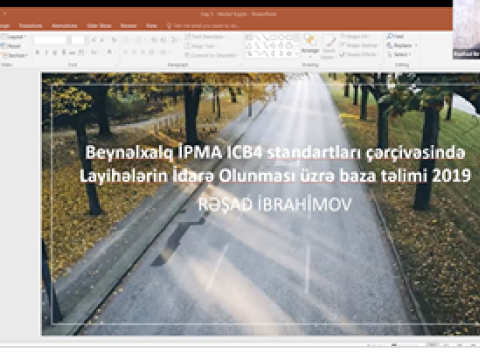Open the Animations ribbon tab

(x=64, y=26)
